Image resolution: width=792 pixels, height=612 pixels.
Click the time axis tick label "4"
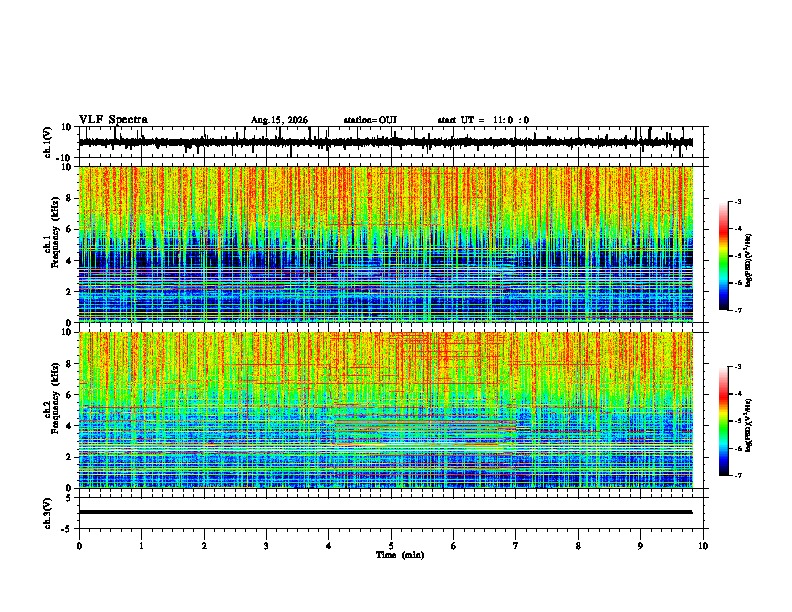coord(329,546)
